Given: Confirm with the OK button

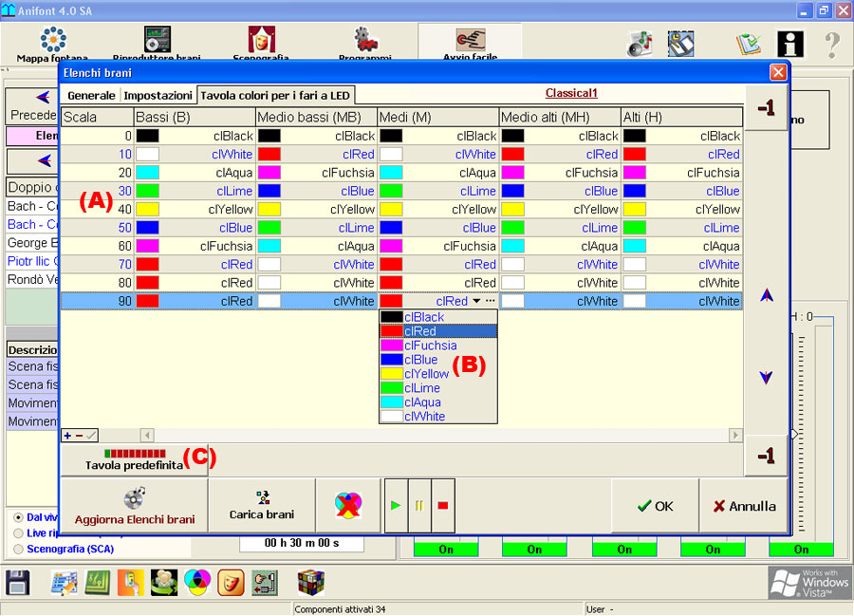Looking at the screenshot, I should (655, 506).
